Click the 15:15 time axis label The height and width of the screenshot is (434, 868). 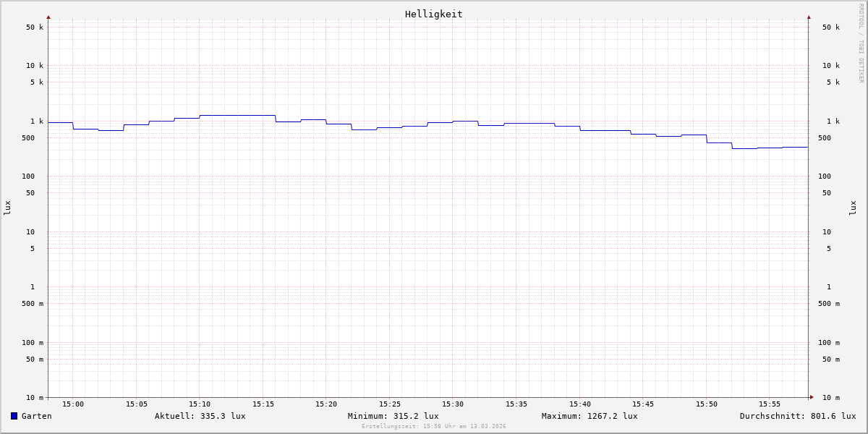pyautogui.click(x=263, y=404)
